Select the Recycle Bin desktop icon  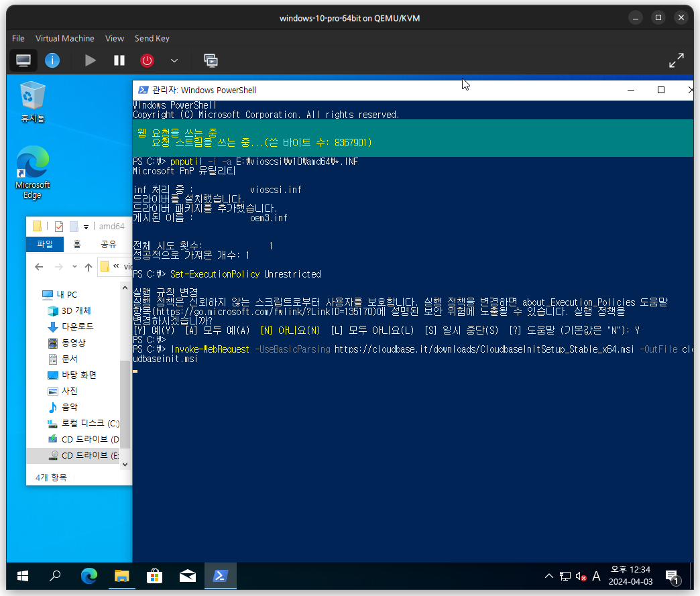[33, 102]
